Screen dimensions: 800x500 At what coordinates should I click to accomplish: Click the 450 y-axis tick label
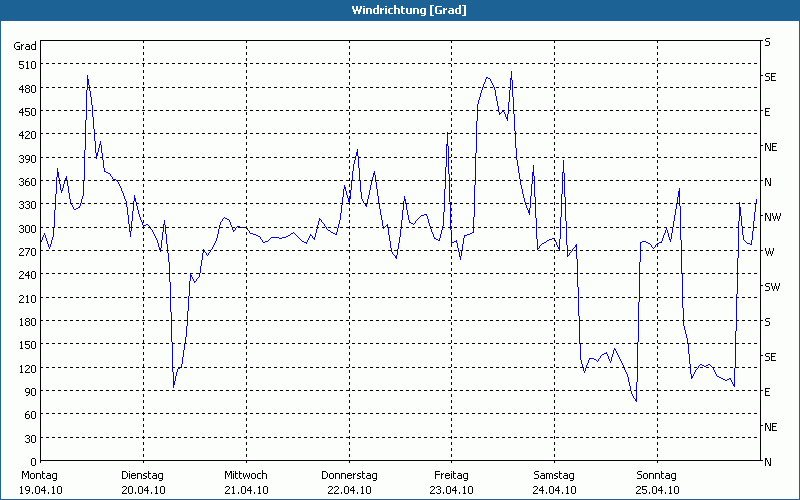click(28, 112)
